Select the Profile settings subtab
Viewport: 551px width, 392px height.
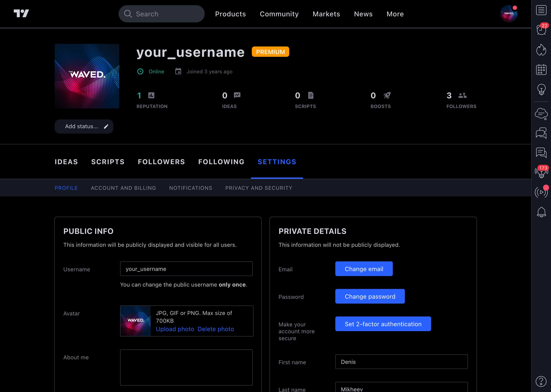point(66,188)
